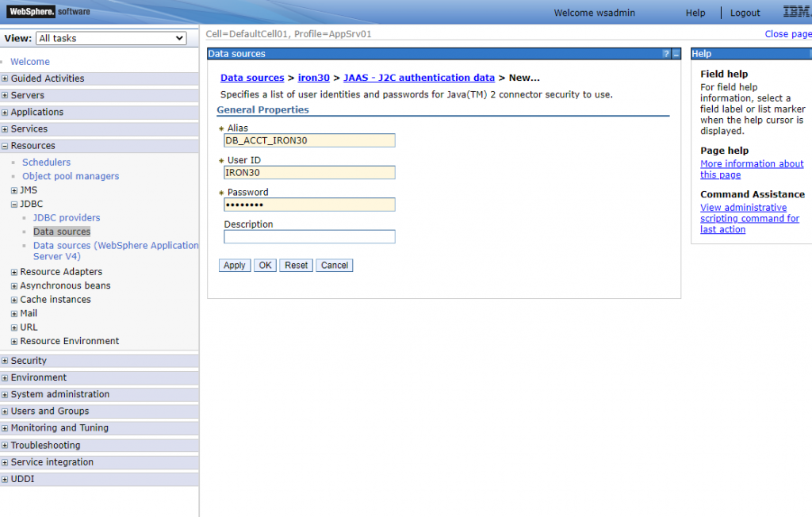Screen dimensions: 812x517
Task: Expand the UDDI section
Action: click(x=5, y=480)
